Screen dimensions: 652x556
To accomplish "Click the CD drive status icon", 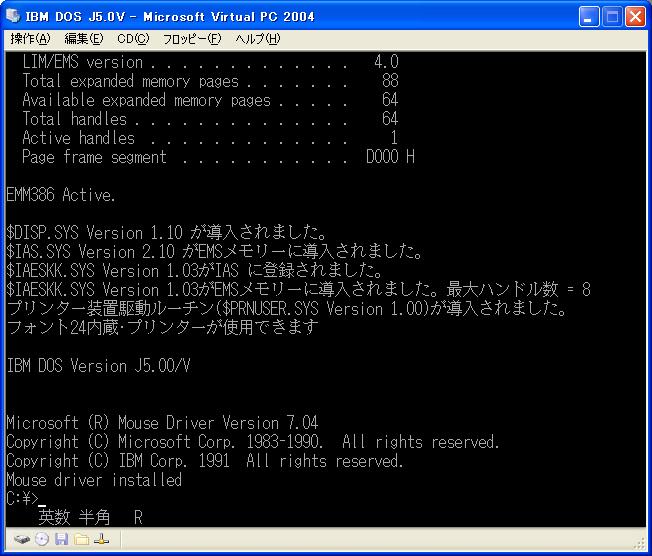I will [42, 539].
